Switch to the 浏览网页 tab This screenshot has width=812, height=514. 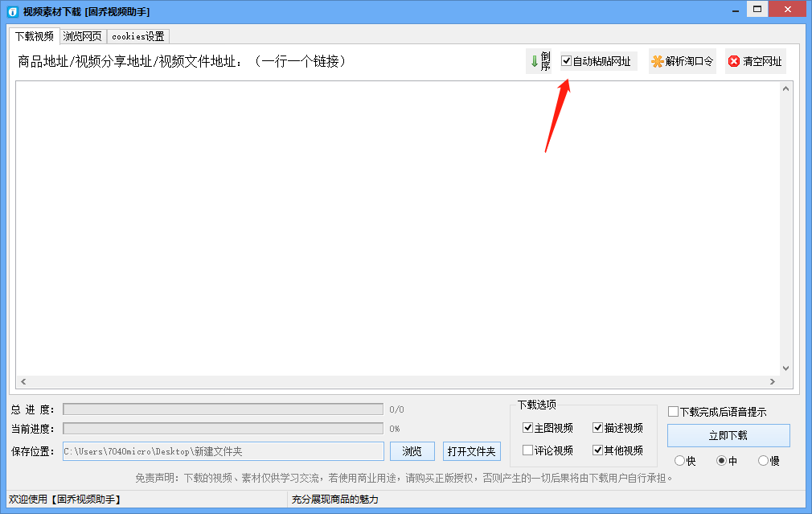pyautogui.click(x=82, y=35)
